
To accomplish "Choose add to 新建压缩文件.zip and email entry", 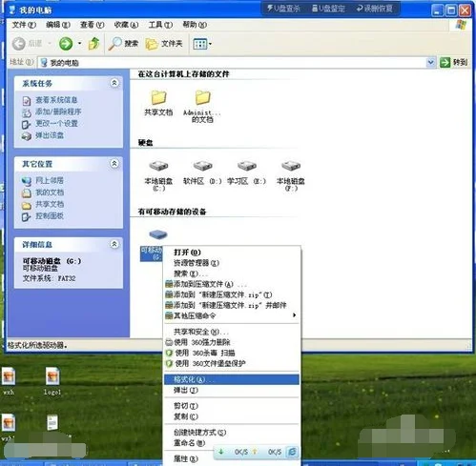I will point(232,305).
